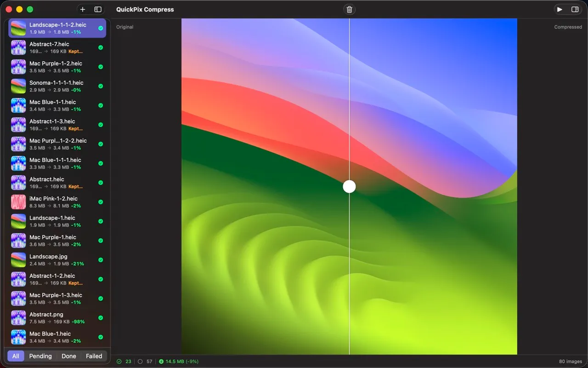The height and width of the screenshot is (368, 588).
Task: Toggle the left sidebar panel icon
Action: [98, 9]
